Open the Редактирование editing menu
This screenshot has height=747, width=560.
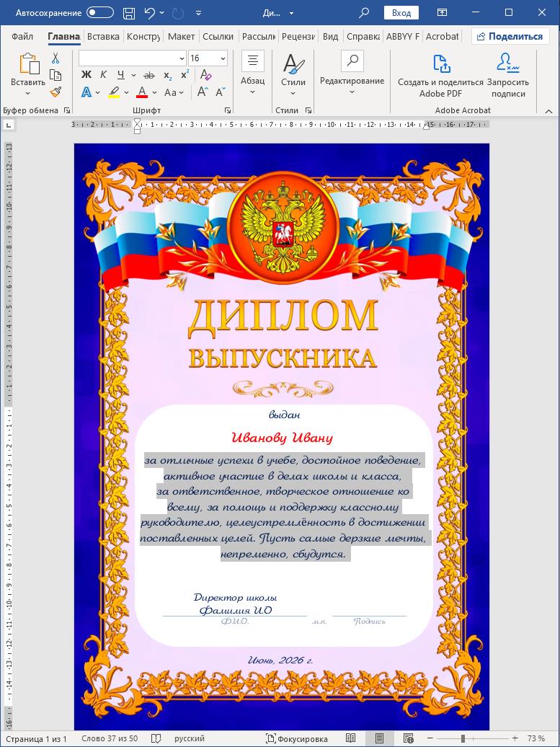352,74
